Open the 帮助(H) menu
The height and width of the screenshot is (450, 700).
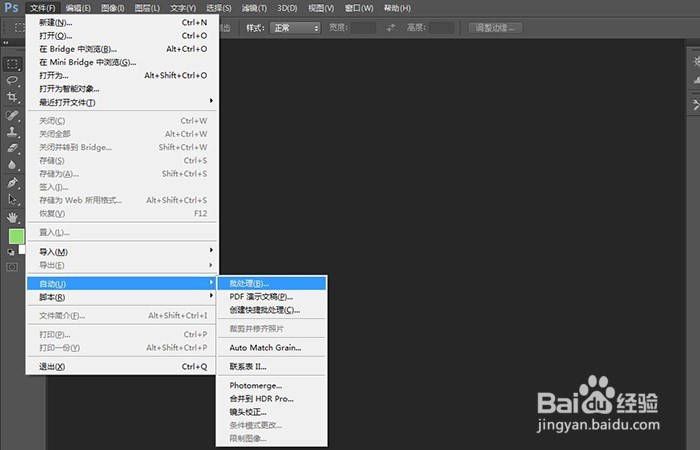[x=397, y=8]
